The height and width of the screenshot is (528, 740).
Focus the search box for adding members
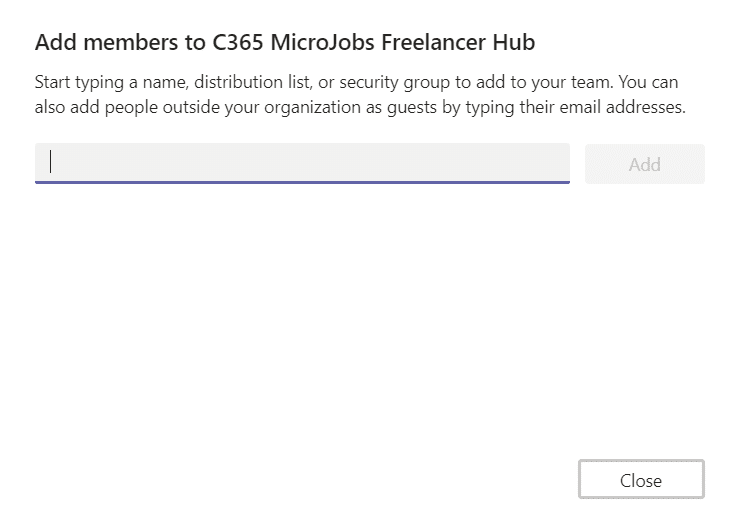tap(302, 163)
